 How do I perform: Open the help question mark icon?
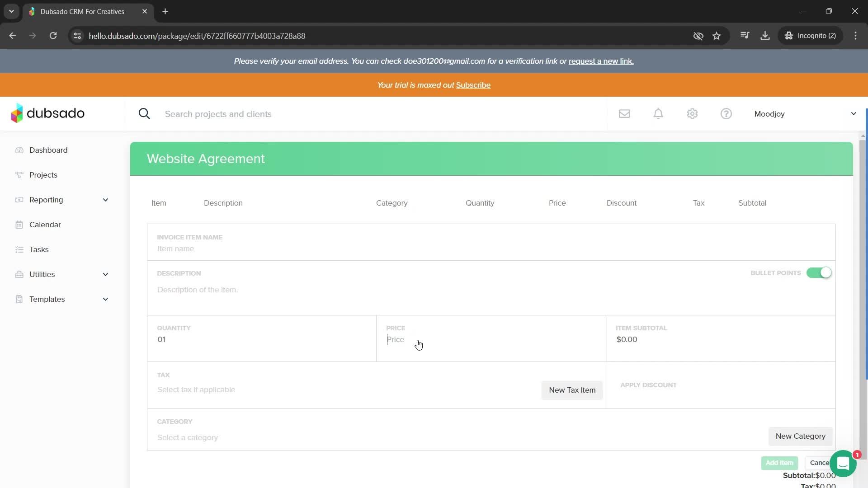(726, 114)
